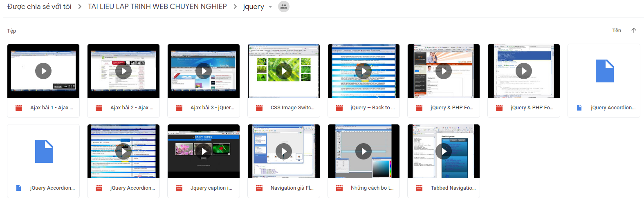Viewport: 644px width, 206px height.
Task: Play the CSS Image Switc... video
Action: coord(284,71)
